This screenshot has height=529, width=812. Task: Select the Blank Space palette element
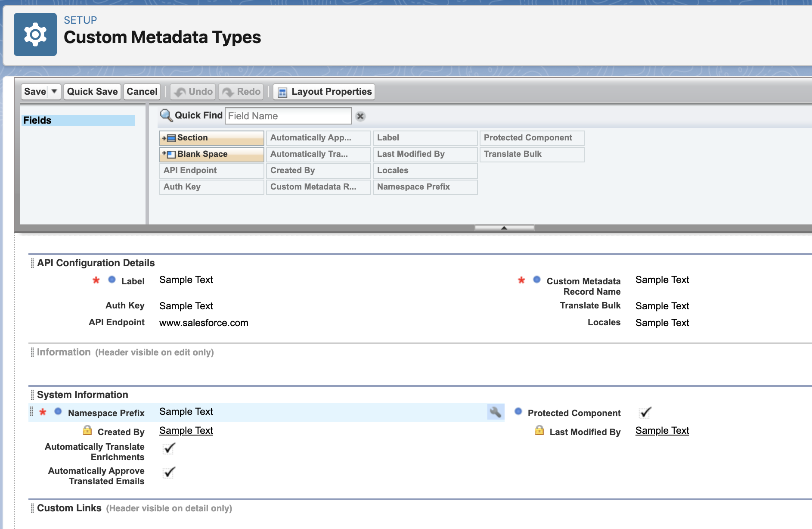point(211,154)
